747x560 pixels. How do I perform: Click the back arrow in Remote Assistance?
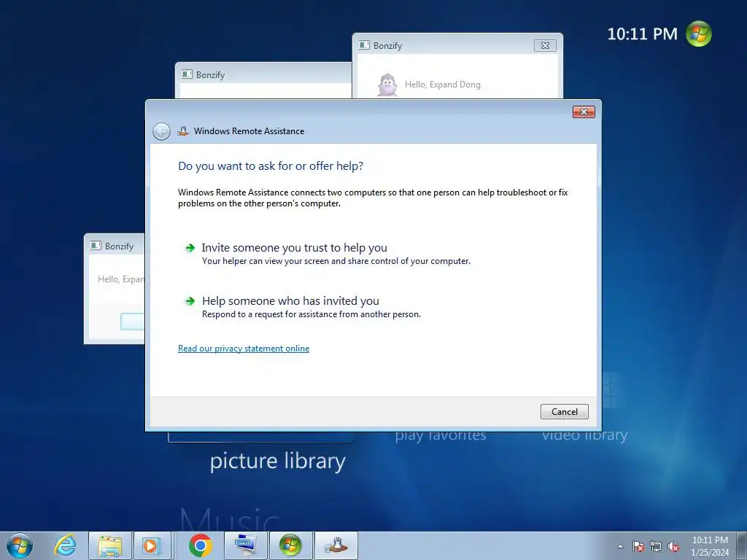click(161, 131)
